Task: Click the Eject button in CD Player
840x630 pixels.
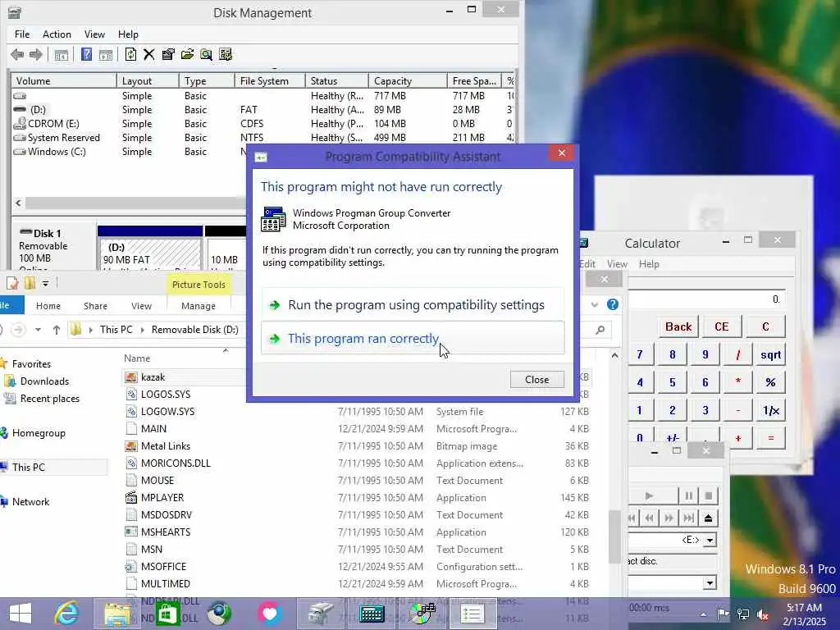Action: pyautogui.click(x=708, y=518)
